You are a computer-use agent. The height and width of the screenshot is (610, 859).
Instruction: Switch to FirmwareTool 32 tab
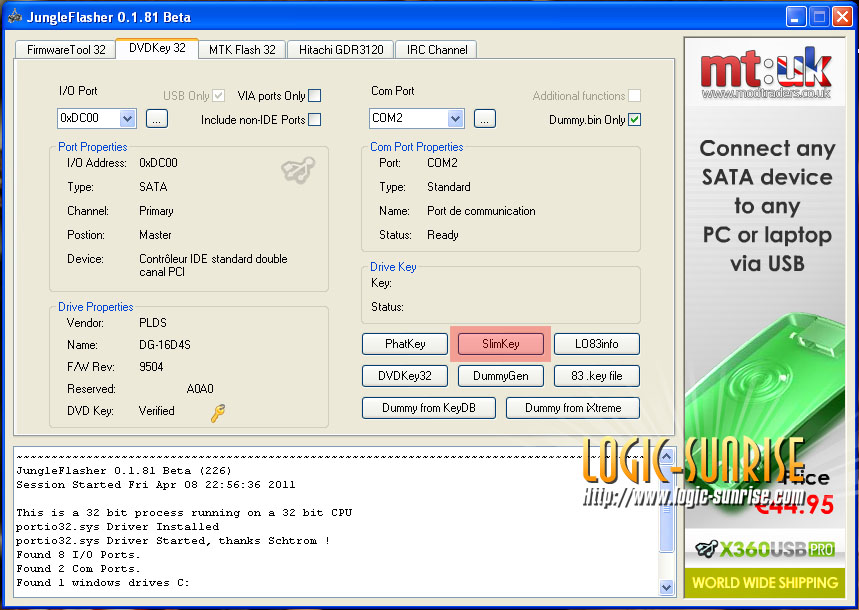[66, 50]
